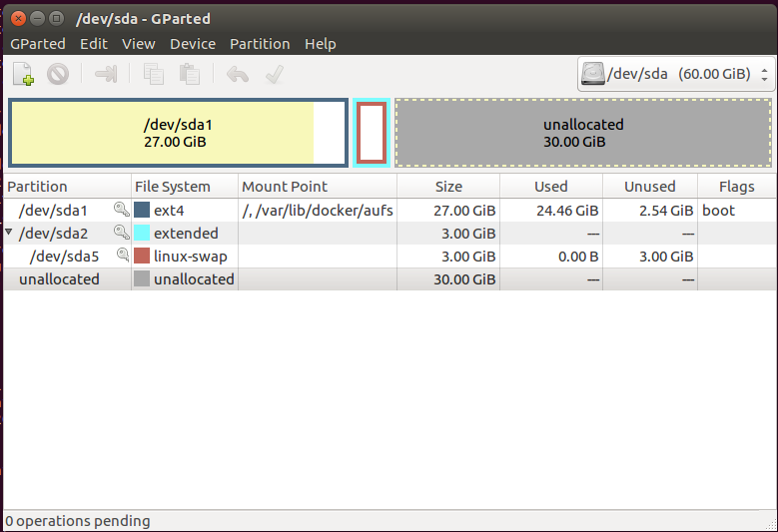Click the cyan extended color swatch
This screenshot has height=532, width=778.
click(x=142, y=233)
